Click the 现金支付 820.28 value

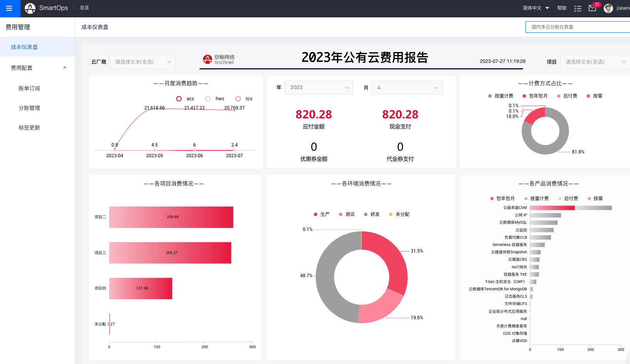400,115
